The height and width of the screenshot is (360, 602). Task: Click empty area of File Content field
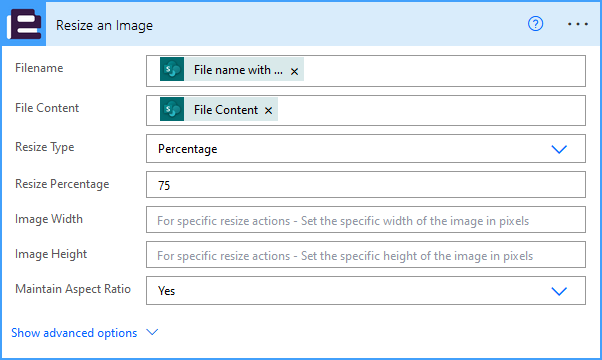[431, 111]
